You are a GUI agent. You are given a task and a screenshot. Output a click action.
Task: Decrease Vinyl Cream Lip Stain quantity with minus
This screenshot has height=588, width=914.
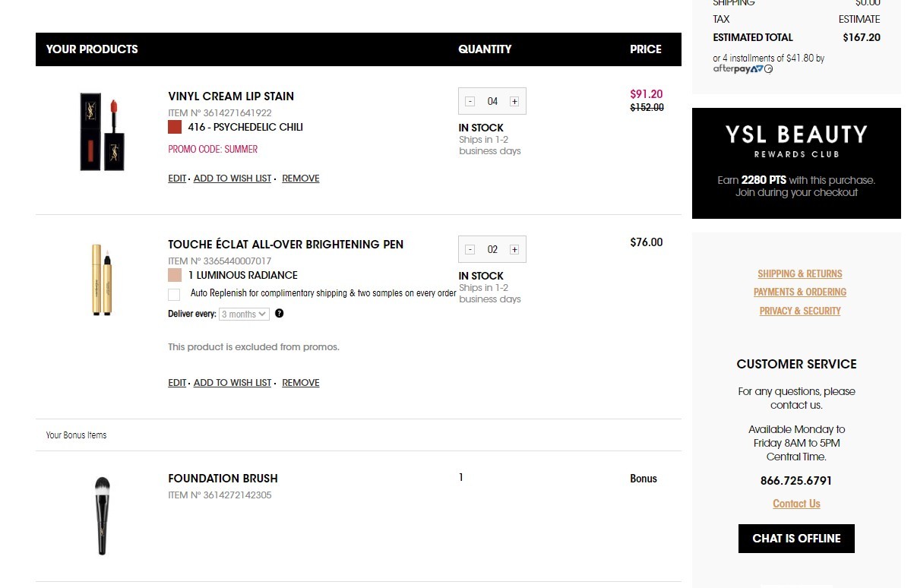click(470, 101)
